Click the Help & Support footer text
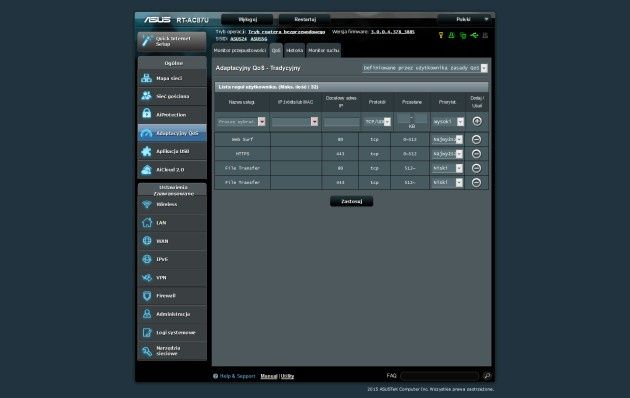The image size is (630, 398). 237,376
